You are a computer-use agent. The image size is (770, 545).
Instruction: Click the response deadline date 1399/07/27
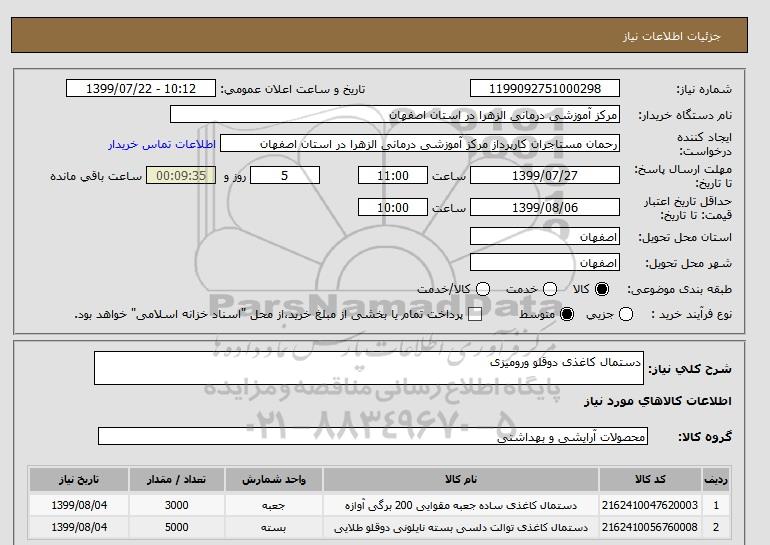(545, 175)
